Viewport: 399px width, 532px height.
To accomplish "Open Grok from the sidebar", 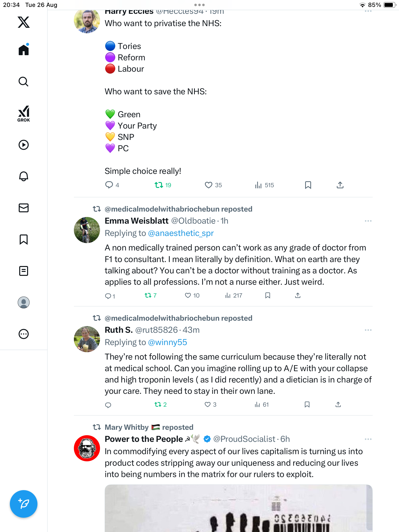I will point(24,114).
